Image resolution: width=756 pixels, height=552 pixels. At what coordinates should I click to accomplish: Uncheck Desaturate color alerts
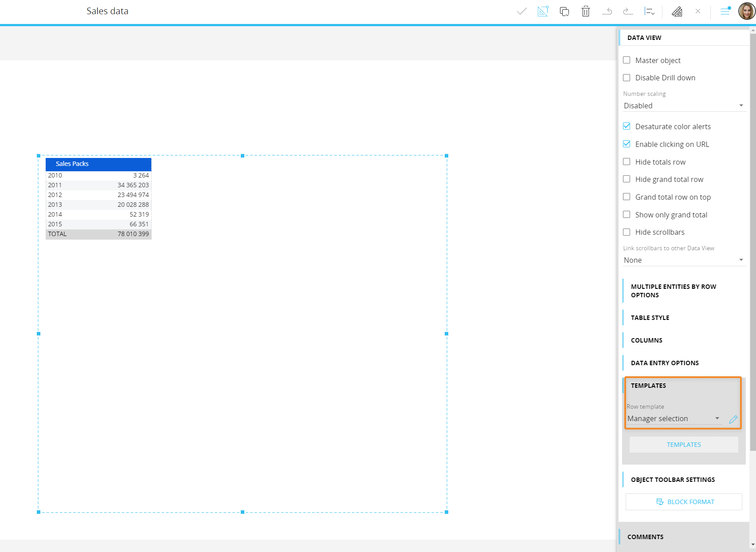(x=627, y=126)
